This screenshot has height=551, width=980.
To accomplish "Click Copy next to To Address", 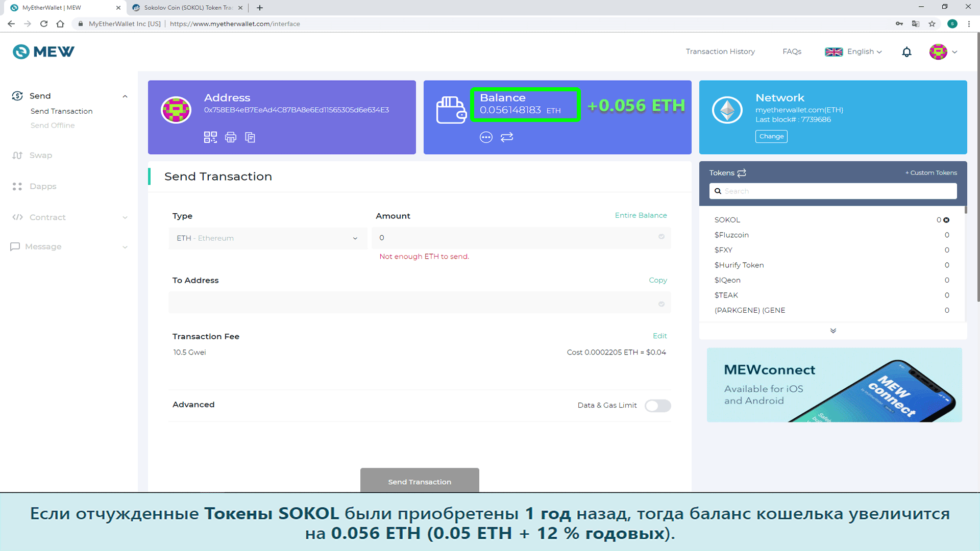I will point(658,280).
